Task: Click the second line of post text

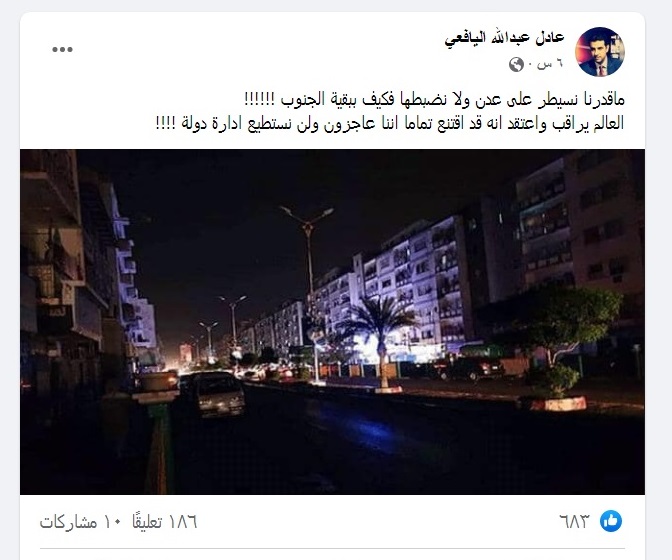Action: [390, 123]
